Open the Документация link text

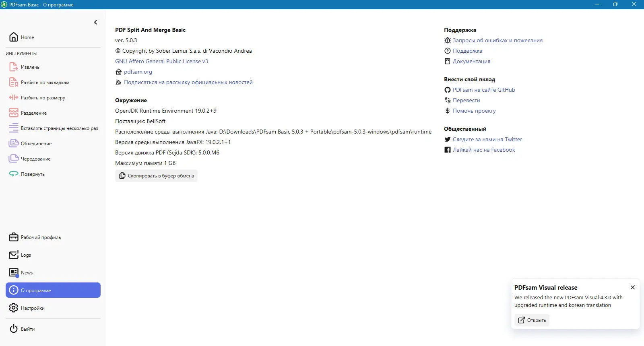point(471,61)
